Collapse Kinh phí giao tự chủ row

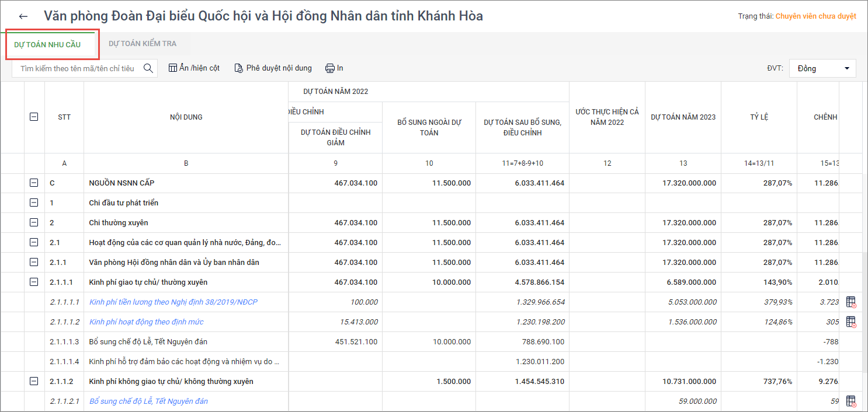(x=34, y=282)
